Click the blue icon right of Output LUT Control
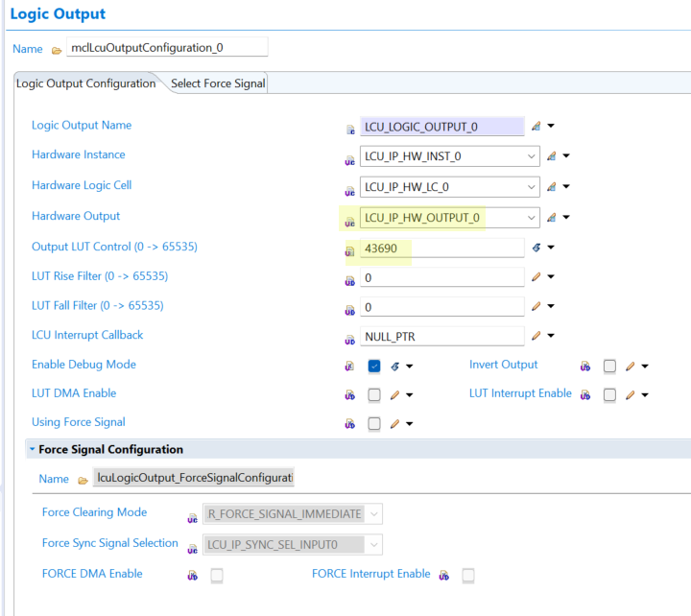The width and height of the screenshot is (691, 616). pos(536,249)
